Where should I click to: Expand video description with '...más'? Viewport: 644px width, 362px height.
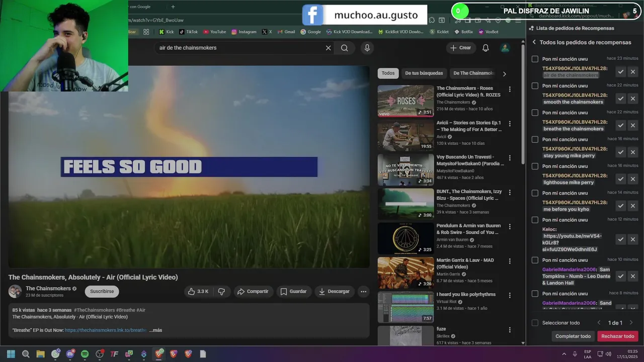(155, 330)
